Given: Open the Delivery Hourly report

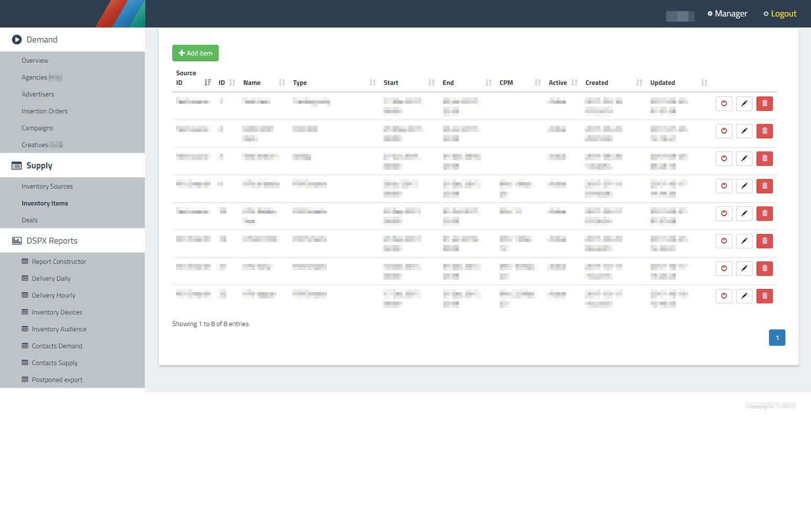Looking at the screenshot, I should 53,295.
